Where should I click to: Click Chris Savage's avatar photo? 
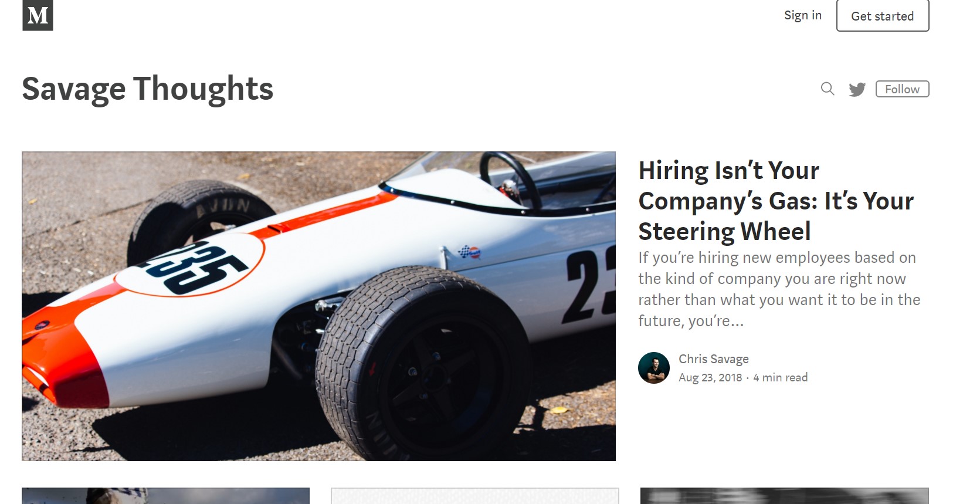[x=654, y=368]
